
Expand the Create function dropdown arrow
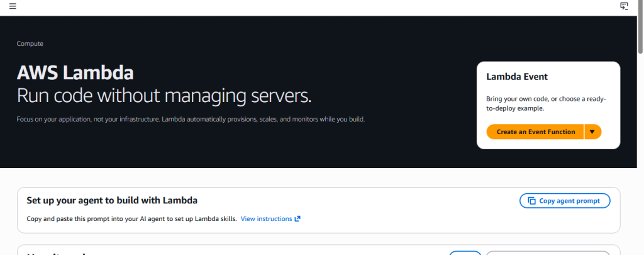tap(592, 132)
